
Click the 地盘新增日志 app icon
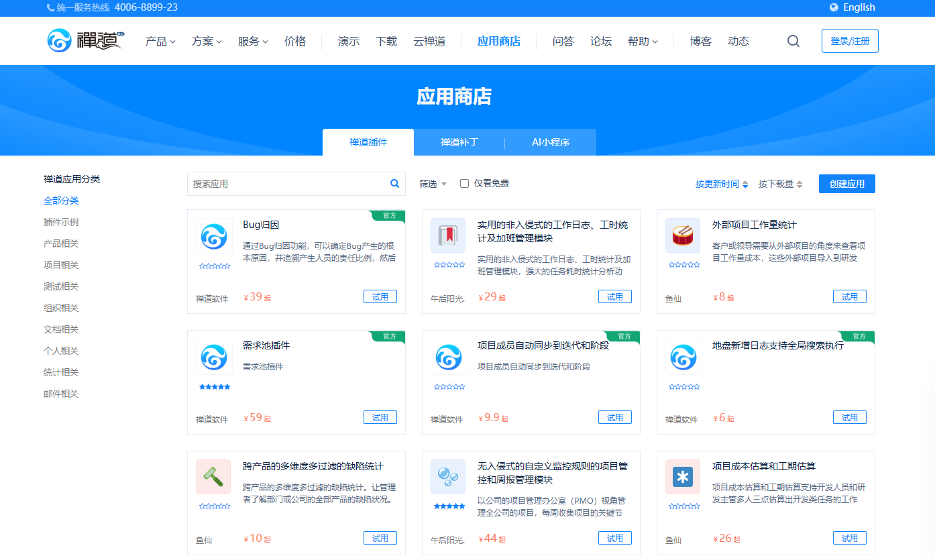[x=683, y=356]
